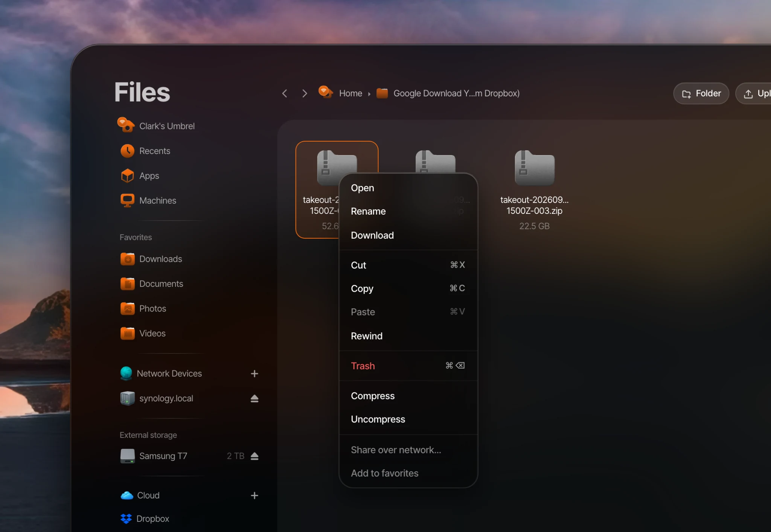The image size is (771, 532).
Task: Click the Samsung T7 2 TB capacity label
Action: tap(235, 456)
